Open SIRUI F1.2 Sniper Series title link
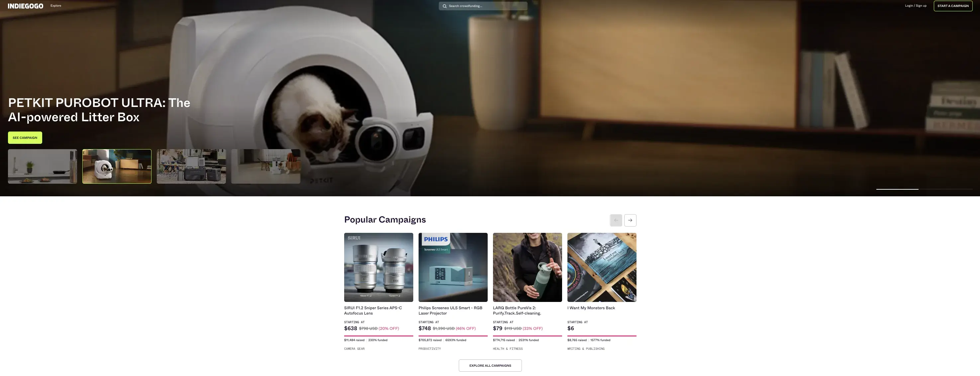The width and height of the screenshot is (980, 376). point(373,311)
